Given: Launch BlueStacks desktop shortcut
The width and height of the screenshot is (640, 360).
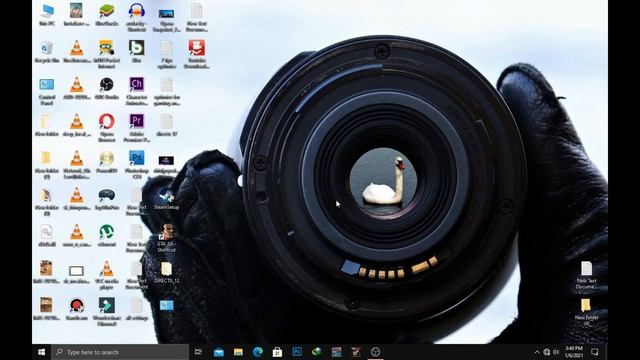Looking at the screenshot, I should [x=107, y=15].
